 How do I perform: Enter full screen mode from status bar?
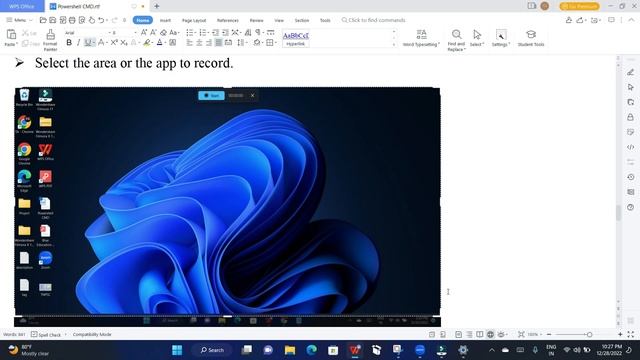(x=631, y=334)
